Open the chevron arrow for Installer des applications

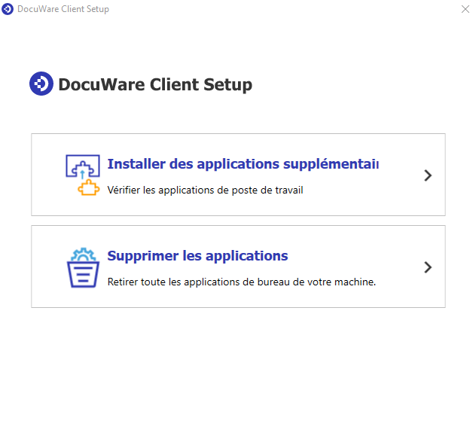point(428,175)
